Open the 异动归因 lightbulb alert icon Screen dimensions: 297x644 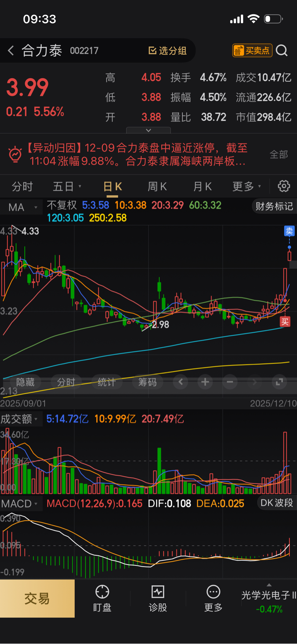coord(15,155)
